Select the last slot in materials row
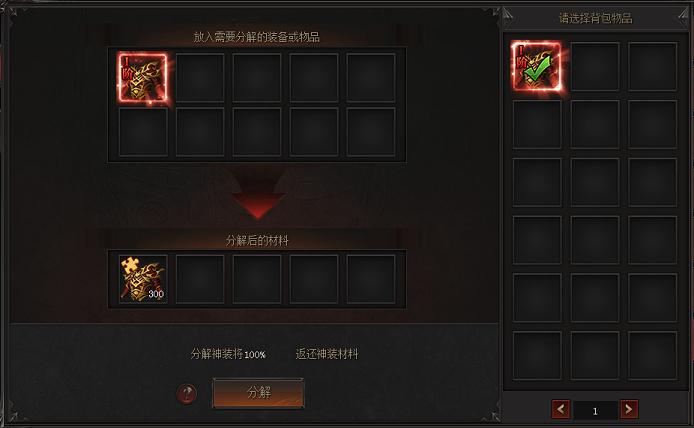 click(x=371, y=279)
